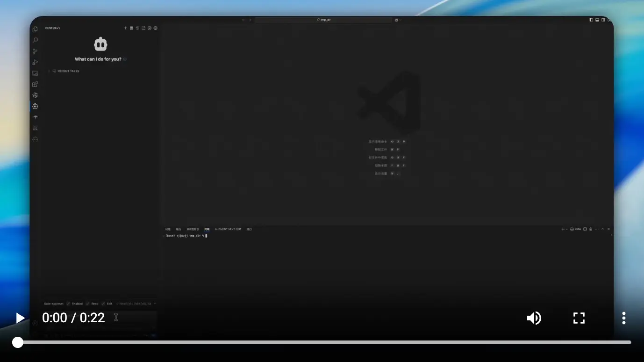The width and height of the screenshot is (644, 362).
Task: Select the Cline robot icon in sidebar
Action: pyautogui.click(x=35, y=106)
